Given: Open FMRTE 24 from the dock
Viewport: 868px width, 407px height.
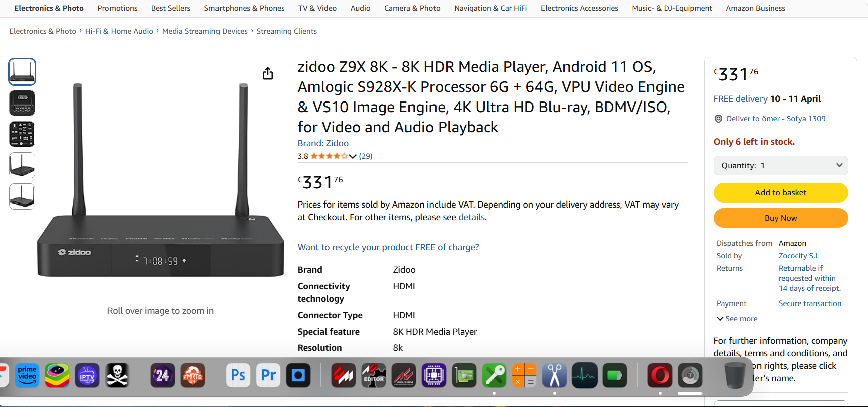Looking at the screenshot, I should (x=193, y=375).
